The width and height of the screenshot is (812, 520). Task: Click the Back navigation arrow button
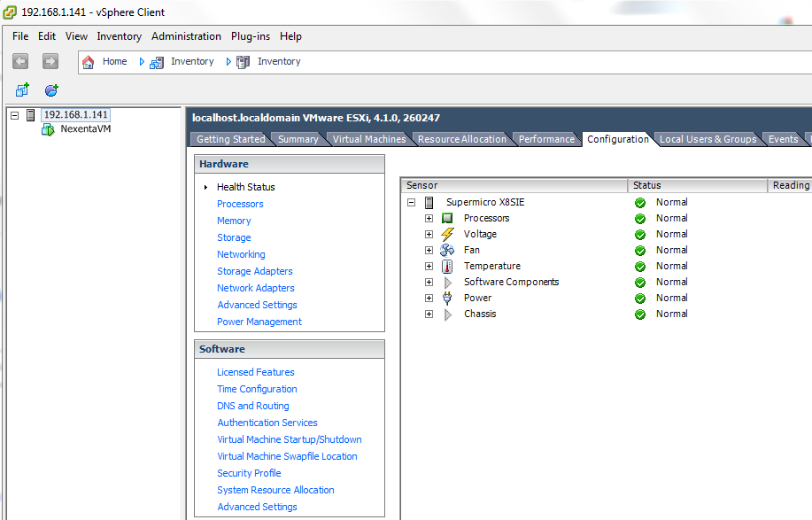click(x=20, y=61)
